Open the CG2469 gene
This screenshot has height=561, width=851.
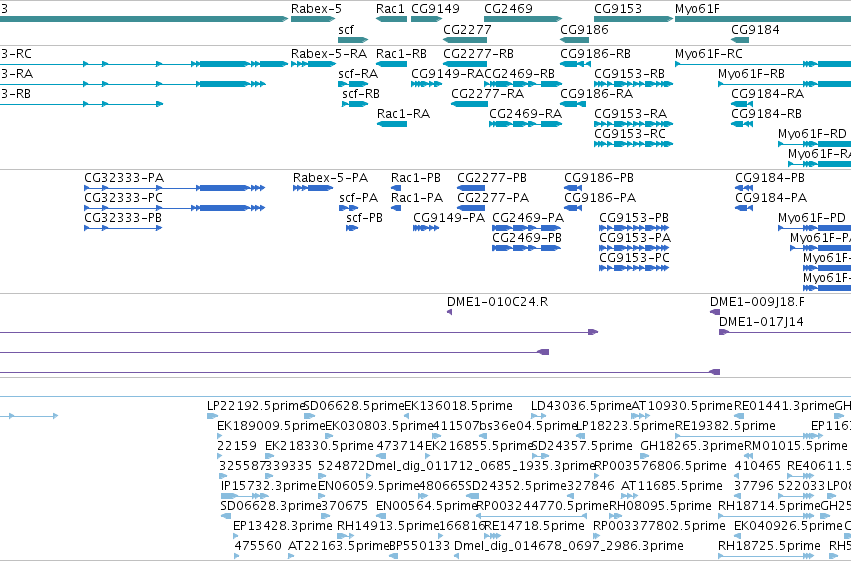pos(523,19)
